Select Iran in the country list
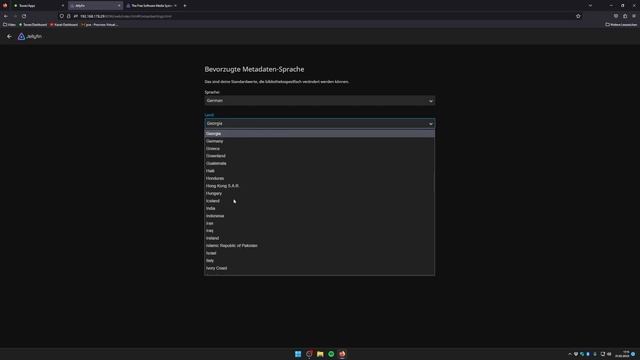The width and height of the screenshot is (640, 360). tap(320, 223)
